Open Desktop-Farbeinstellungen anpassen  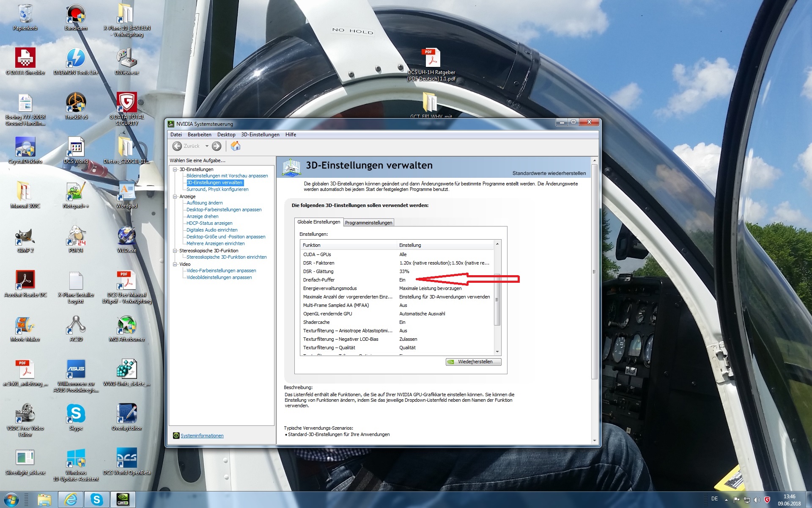(x=224, y=210)
